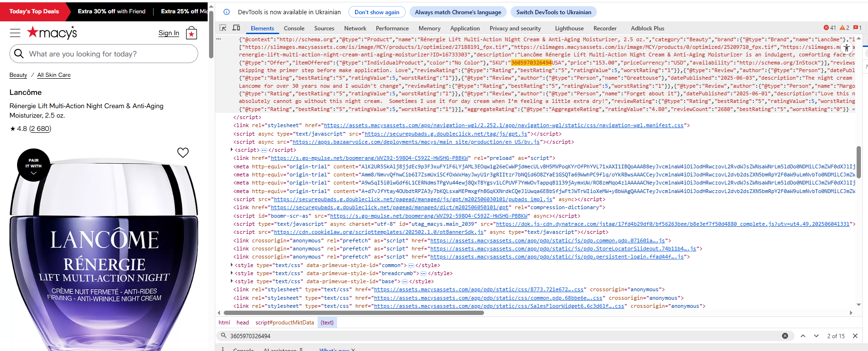Expand the Pair It With badge chevron
Screen dimensions: 868x351
coord(34,173)
